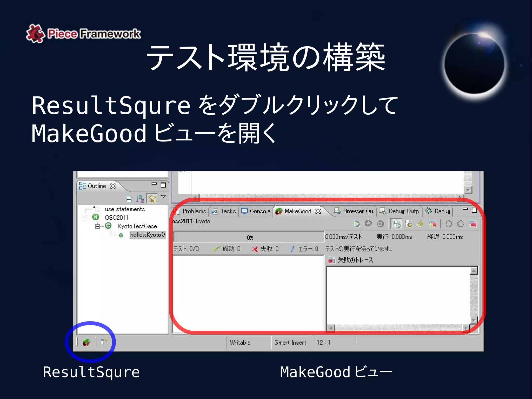This screenshot has height=399, width=532.
Task: Toggle run all tests when file saved
Action: point(397,224)
